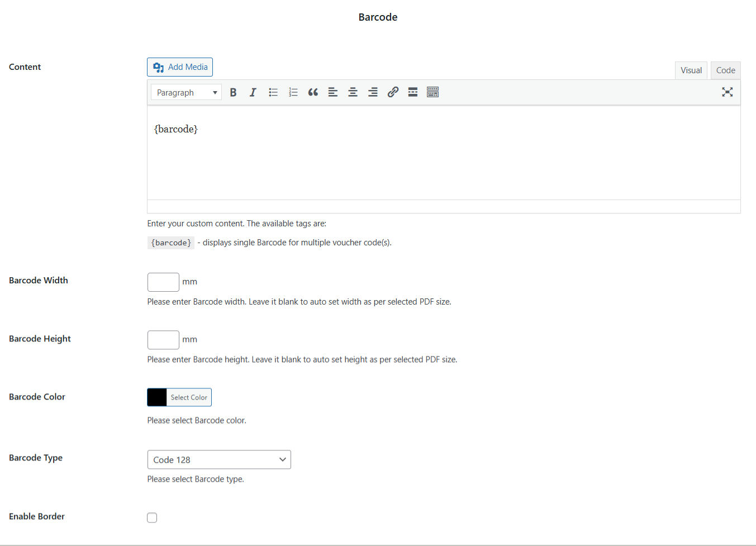
Task: Click the Add Media button
Action: [180, 67]
